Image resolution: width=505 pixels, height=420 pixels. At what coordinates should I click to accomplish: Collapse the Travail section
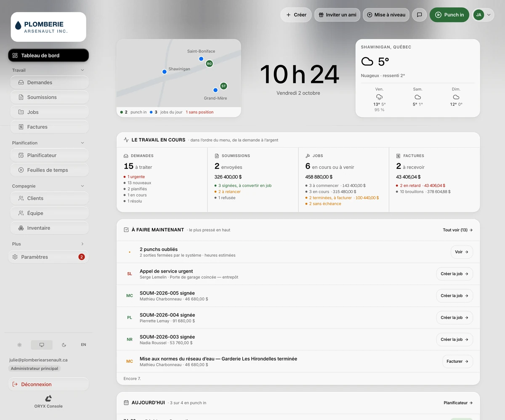pos(82,70)
